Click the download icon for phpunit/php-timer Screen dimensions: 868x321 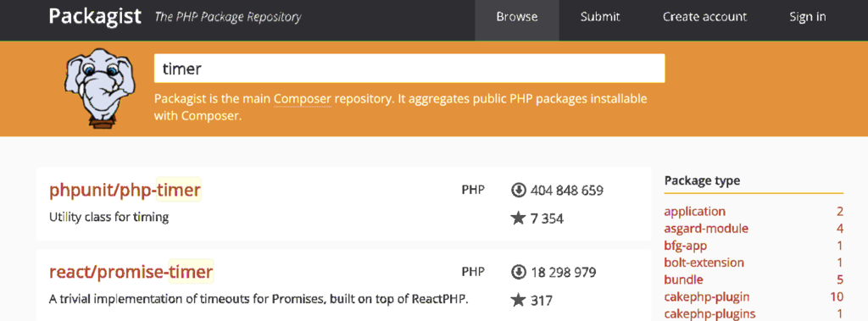click(x=518, y=191)
